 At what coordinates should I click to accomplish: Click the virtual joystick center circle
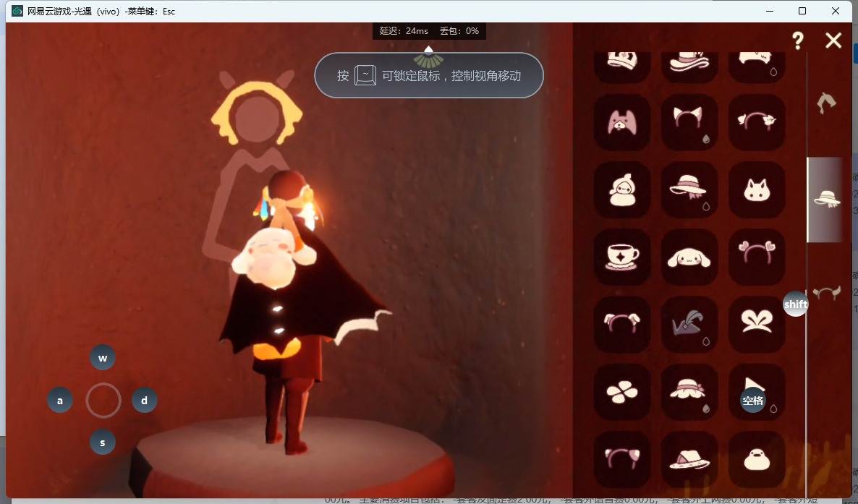pos(103,400)
